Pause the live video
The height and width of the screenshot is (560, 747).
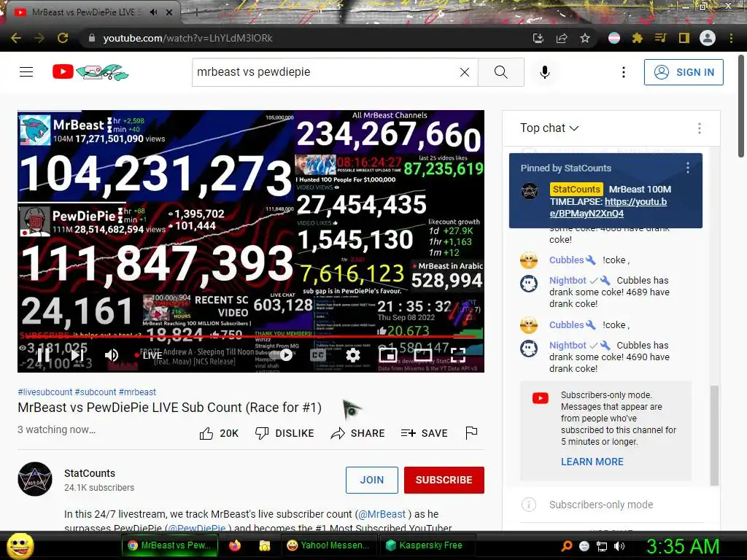pos(43,355)
